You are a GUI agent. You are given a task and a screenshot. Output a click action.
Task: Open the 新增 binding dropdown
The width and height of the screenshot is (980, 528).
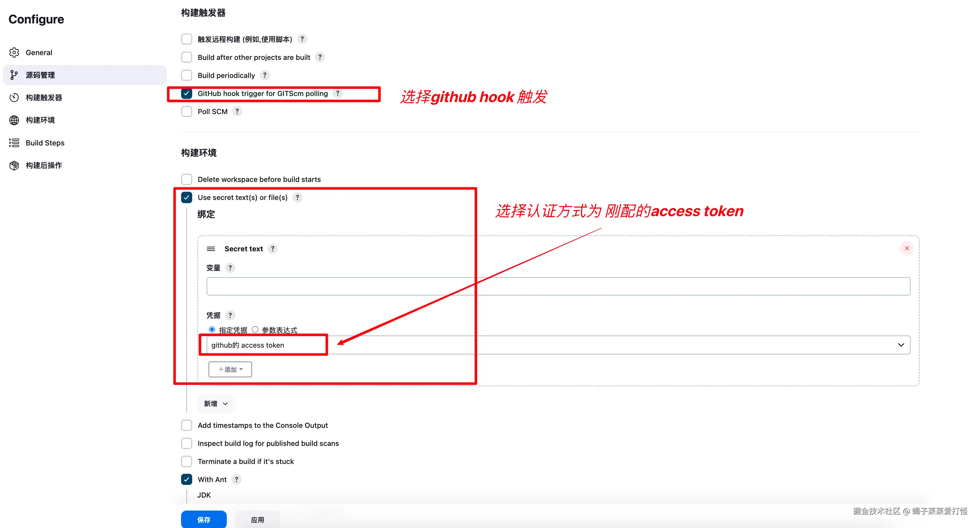pyautogui.click(x=216, y=403)
